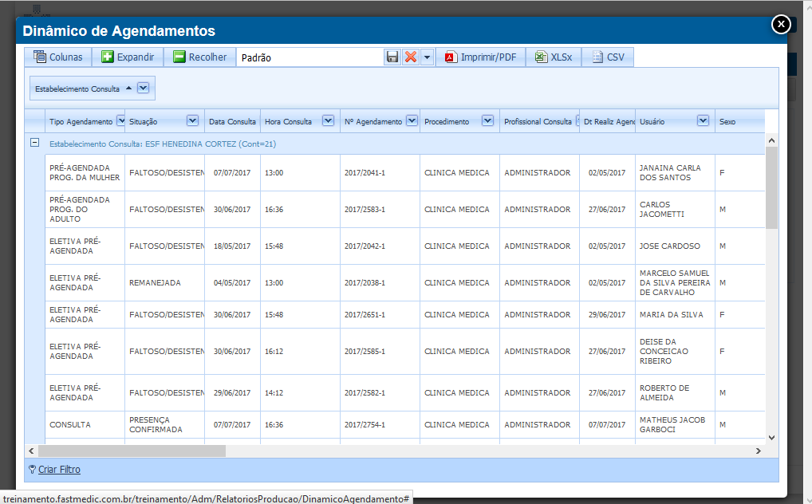Screen dimensions: 812x504
Task: Export with the Imprimir/PDF button
Action: coord(480,57)
